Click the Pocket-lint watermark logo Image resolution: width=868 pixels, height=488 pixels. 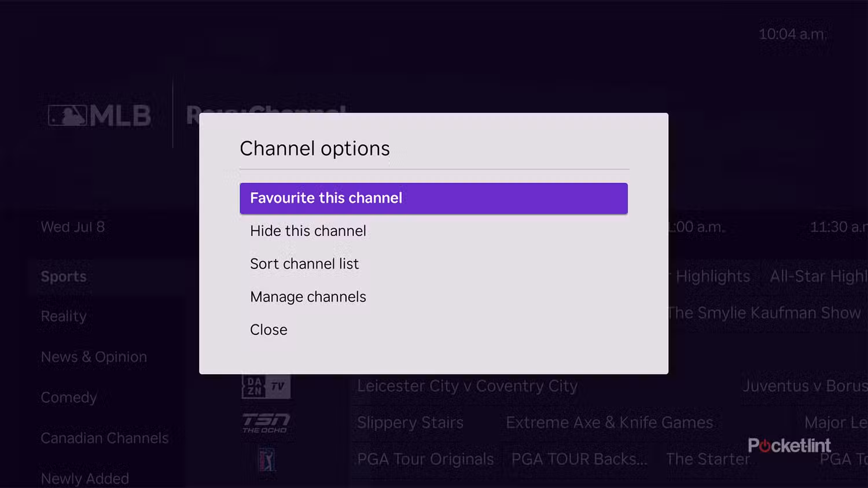(789, 445)
